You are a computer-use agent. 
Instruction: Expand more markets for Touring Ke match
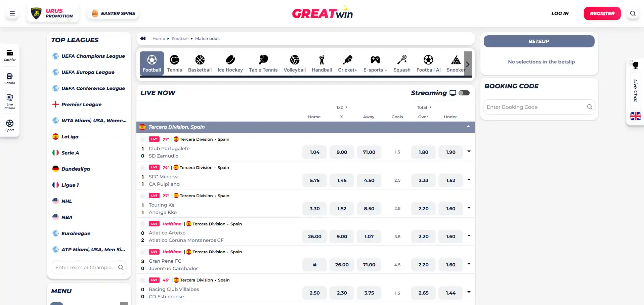[469, 208]
